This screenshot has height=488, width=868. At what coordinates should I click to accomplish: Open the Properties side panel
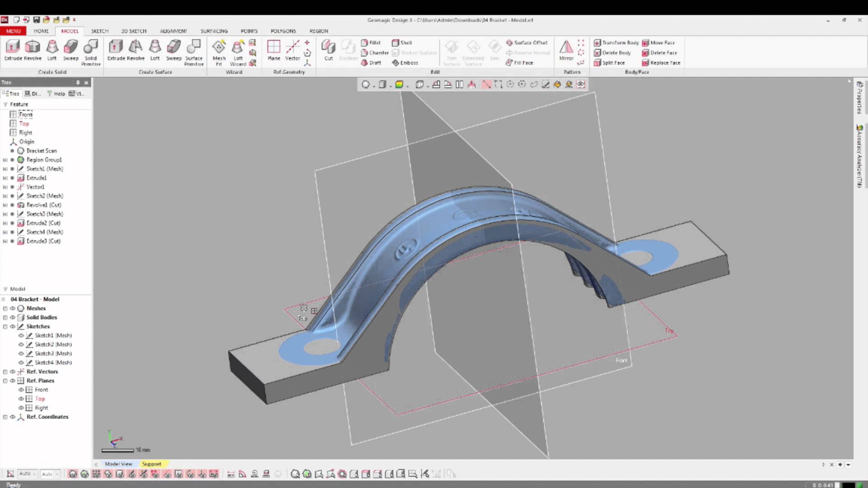[x=860, y=98]
